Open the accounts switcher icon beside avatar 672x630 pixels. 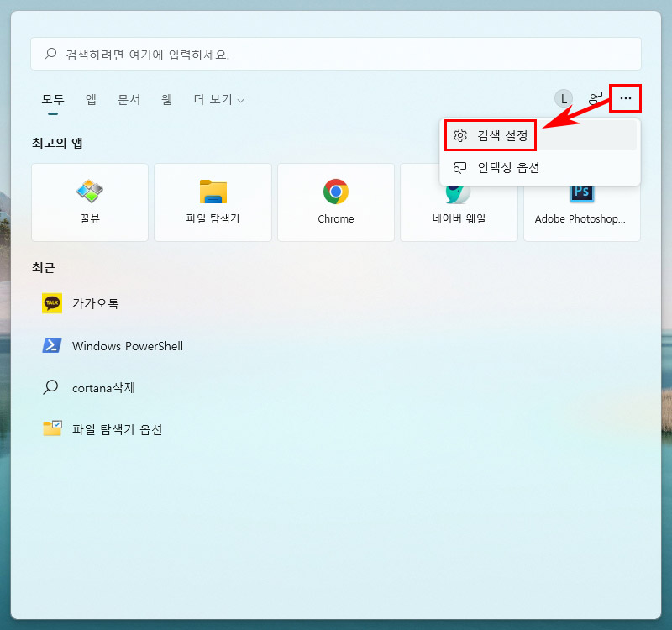pyautogui.click(x=594, y=98)
